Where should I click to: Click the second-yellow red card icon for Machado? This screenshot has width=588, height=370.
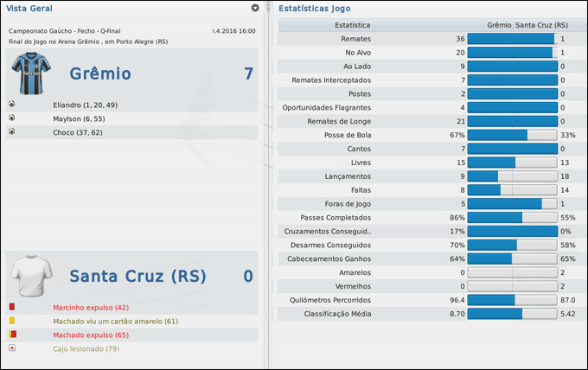click(x=12, y=334)
